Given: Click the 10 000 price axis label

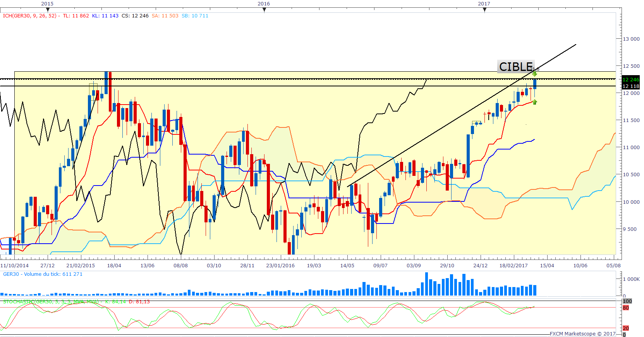Looking at the screenshot, I should click(x=631, y=202).
